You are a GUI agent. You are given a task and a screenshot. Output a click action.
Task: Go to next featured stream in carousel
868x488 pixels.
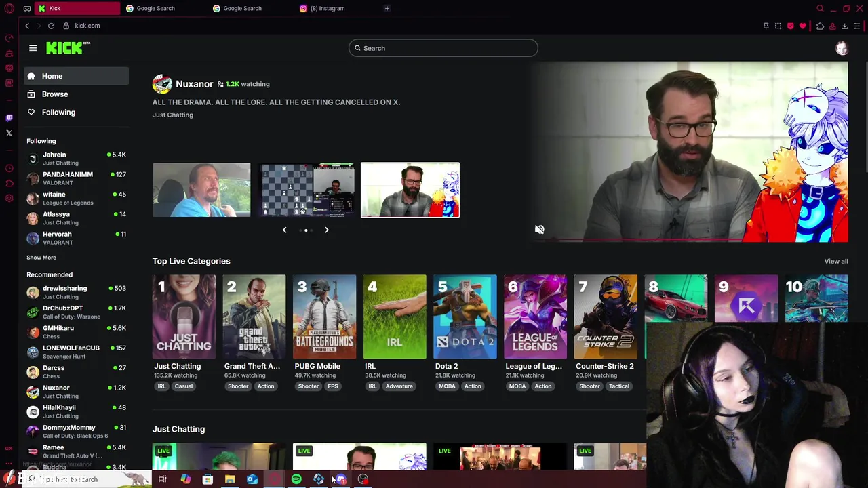326,230
